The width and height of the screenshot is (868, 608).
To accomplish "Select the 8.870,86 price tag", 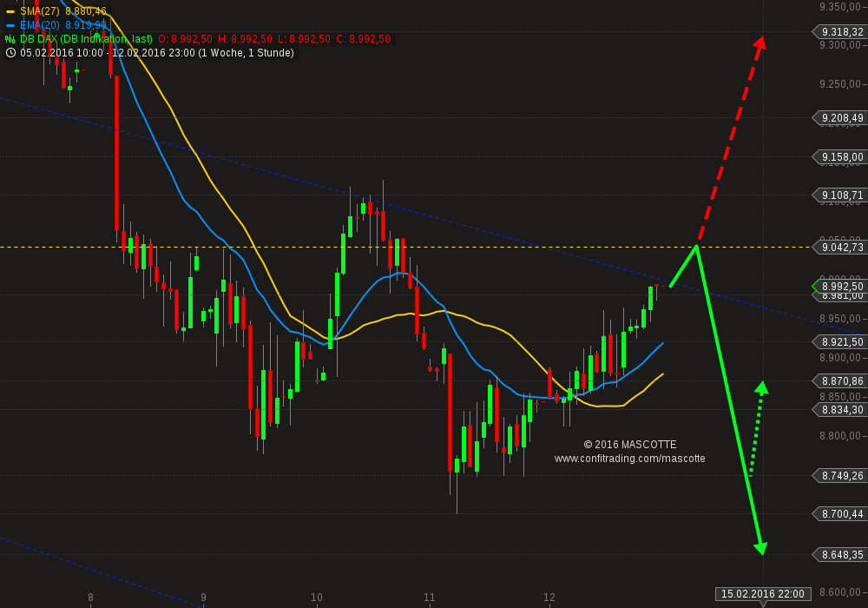I will coord(838,380).
